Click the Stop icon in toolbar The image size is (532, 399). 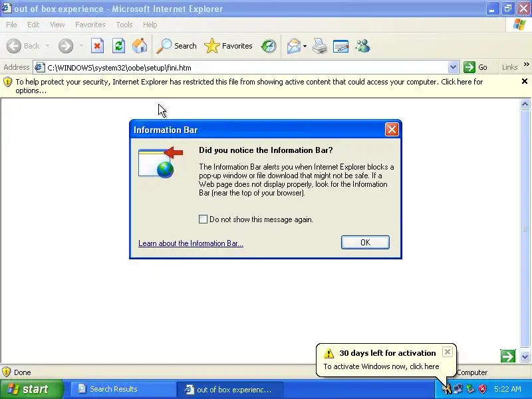pos(97,46)
